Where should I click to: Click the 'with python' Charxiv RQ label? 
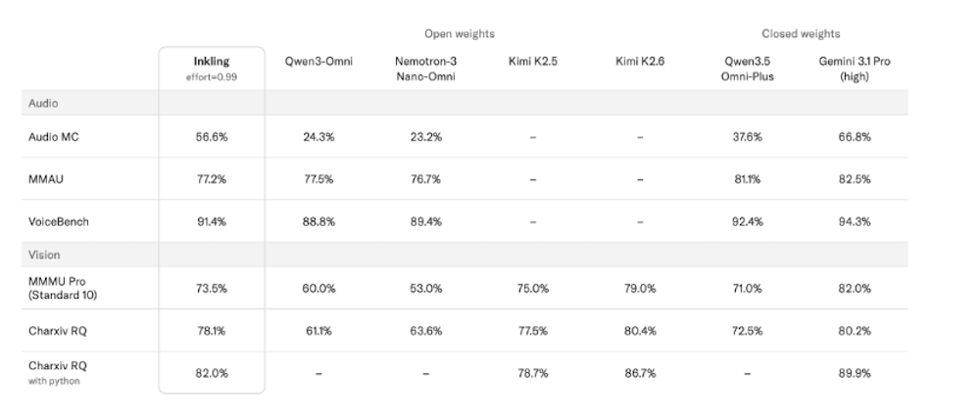point(54,381)
